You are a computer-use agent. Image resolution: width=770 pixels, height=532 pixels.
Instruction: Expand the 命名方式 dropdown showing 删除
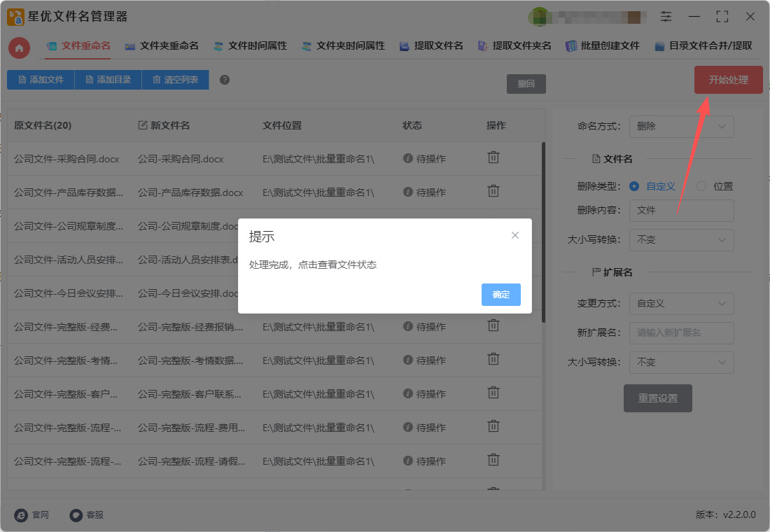pos(681,127)
